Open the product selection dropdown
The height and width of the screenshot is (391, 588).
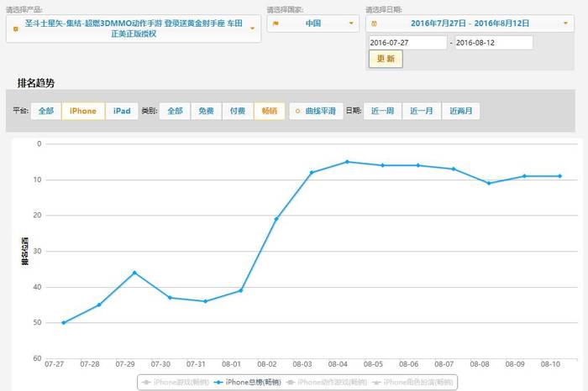[134, 29]
